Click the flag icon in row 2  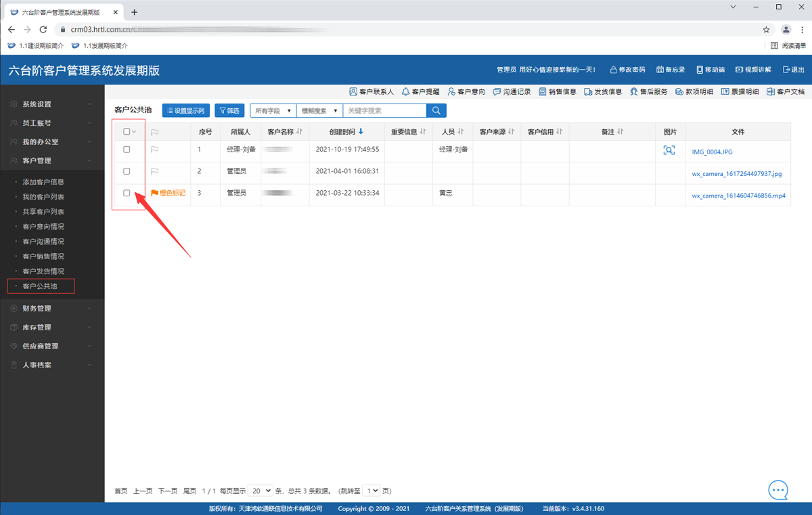(155, 172)
